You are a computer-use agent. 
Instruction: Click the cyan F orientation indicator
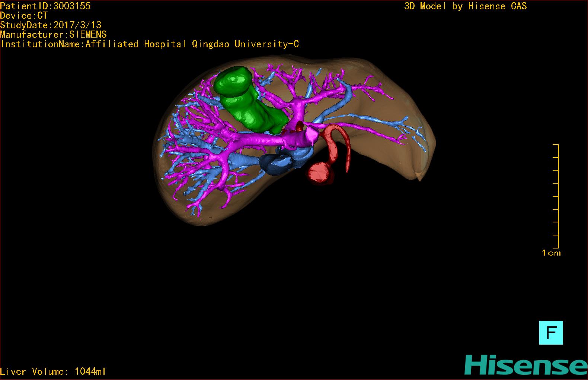(551, 332)
